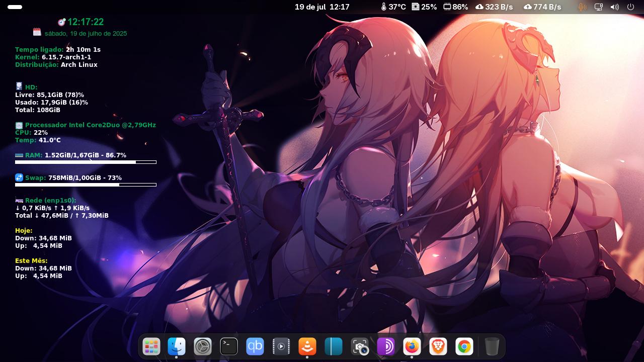
Task: Click the 'Swap: 758MiB/1,00GiB - 73%' text
Action: [x=73, y=178]
